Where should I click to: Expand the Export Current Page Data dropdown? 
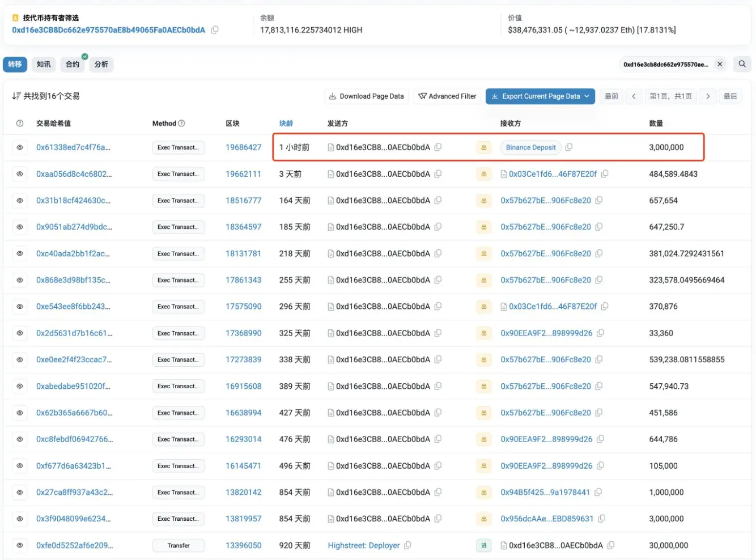click(587, 96)
